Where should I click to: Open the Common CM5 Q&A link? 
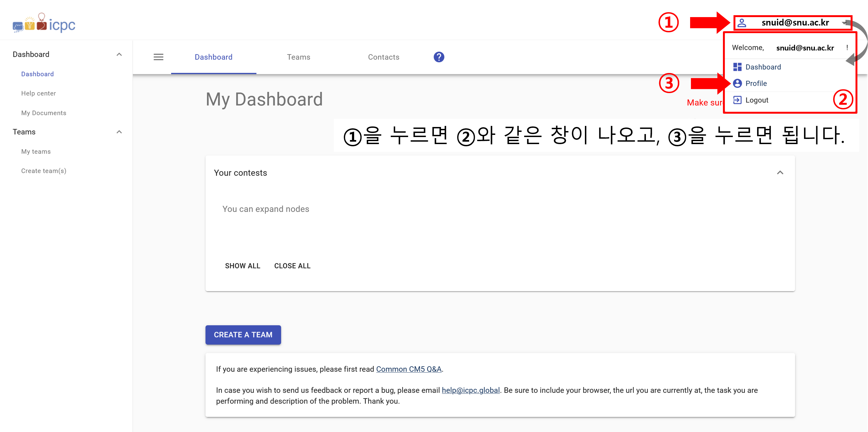point(408,369)
